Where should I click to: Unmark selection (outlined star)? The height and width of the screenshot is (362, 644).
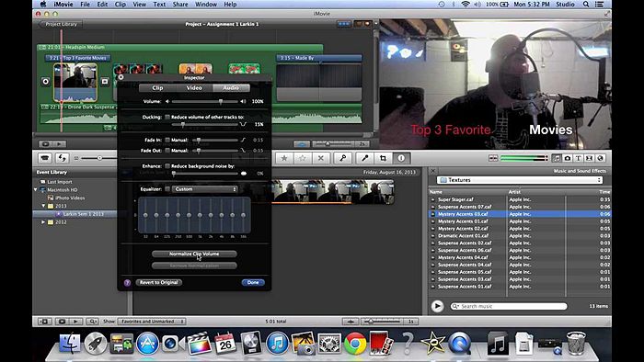click(303, 158)
